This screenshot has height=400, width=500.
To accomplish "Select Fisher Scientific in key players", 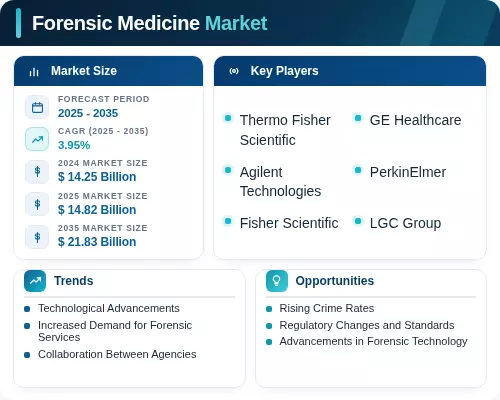I will pyautogui.click(x=289, y=223).
